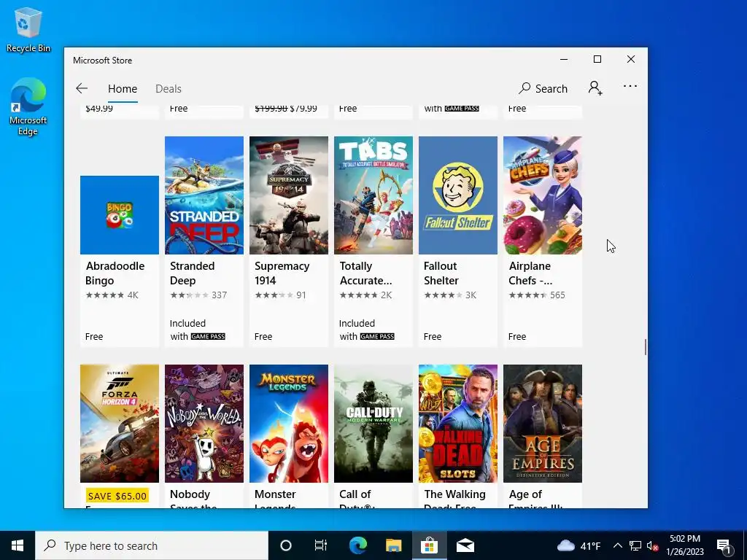Click the network status tray icon
The width and height of the screenshot is (747, 560).
point(635,545)
